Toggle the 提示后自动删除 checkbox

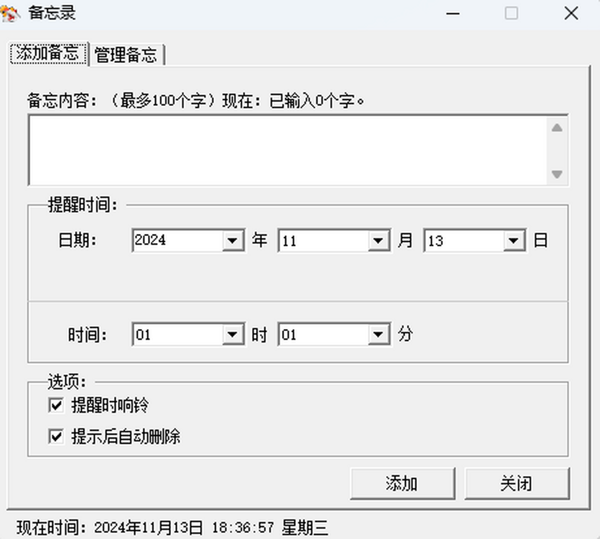coord(56,436)
